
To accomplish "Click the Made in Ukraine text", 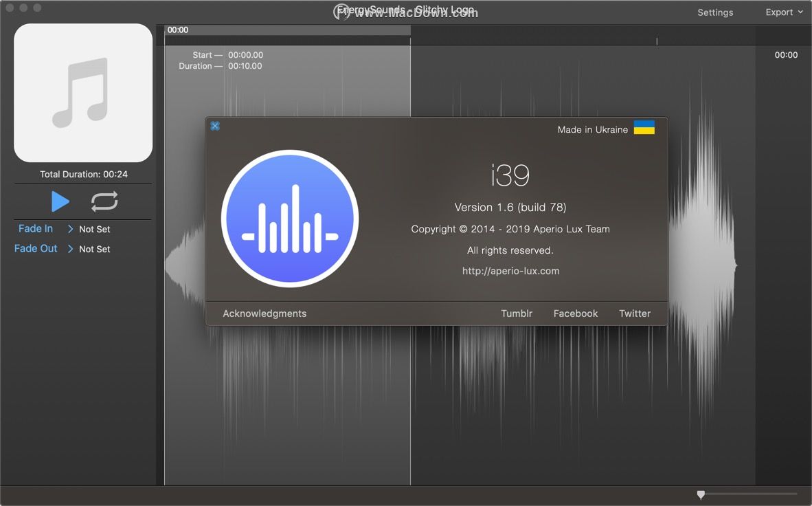I will pos(592,130).
